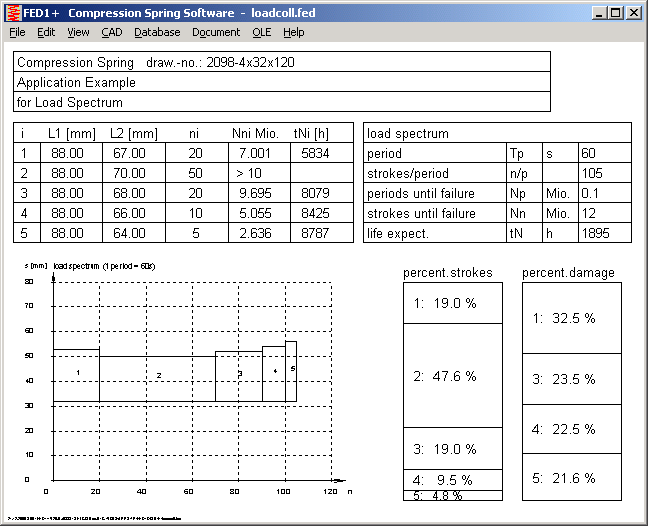Viewport: 648px width, 526px height.
Task: Minimize the FED1+ window
Action: (598, 13)
